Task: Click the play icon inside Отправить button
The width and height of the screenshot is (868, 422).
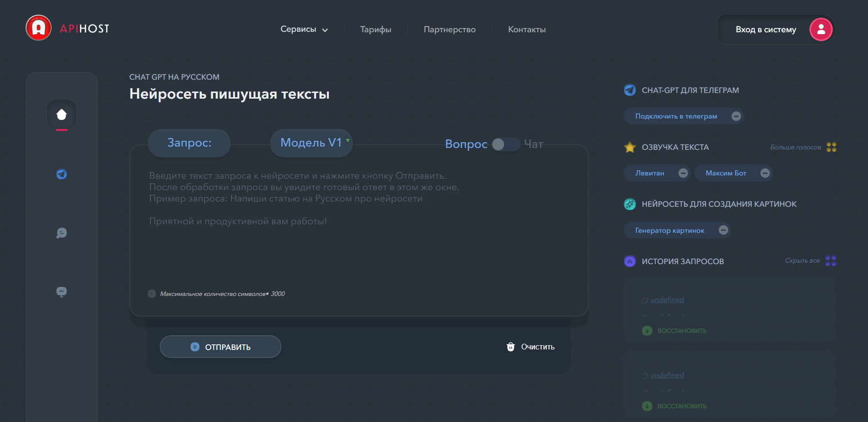Action: pyautogui.click(x=195, y=347)
